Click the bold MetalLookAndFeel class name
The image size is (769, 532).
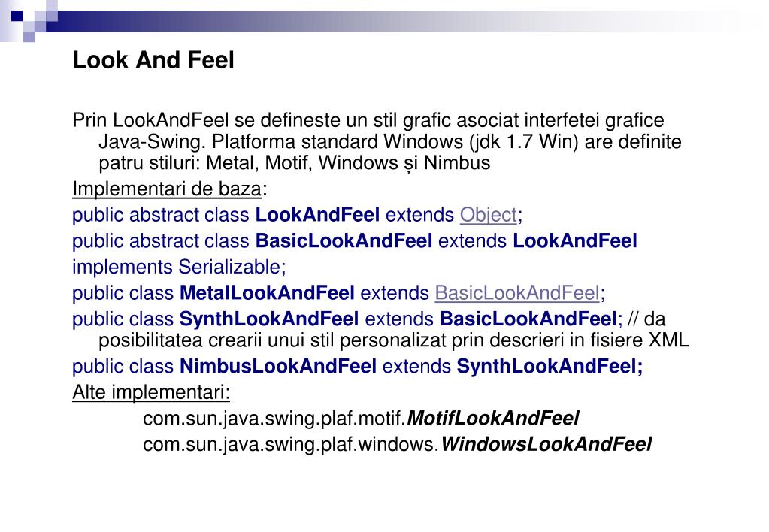pyautogui.click(x=268, y=293)
